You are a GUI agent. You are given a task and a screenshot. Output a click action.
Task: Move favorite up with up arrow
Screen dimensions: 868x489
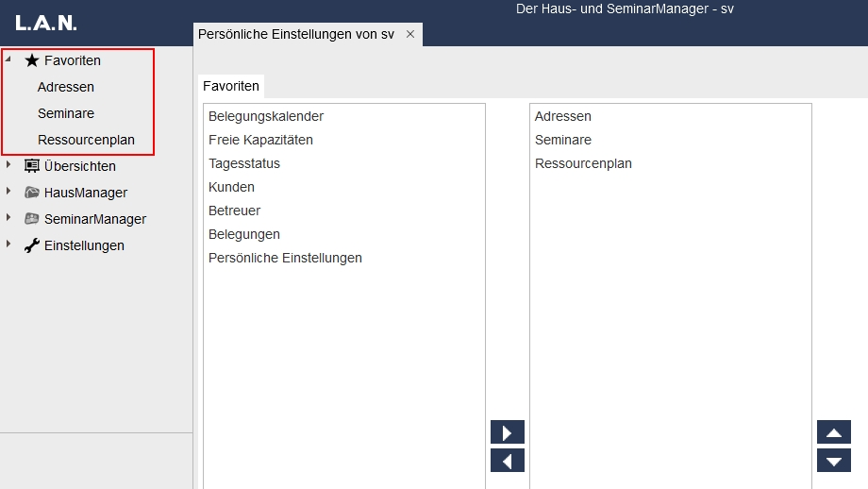click(834, 432)
